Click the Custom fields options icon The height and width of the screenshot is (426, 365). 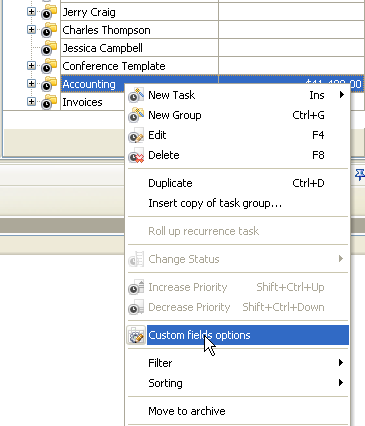point(136,335)
